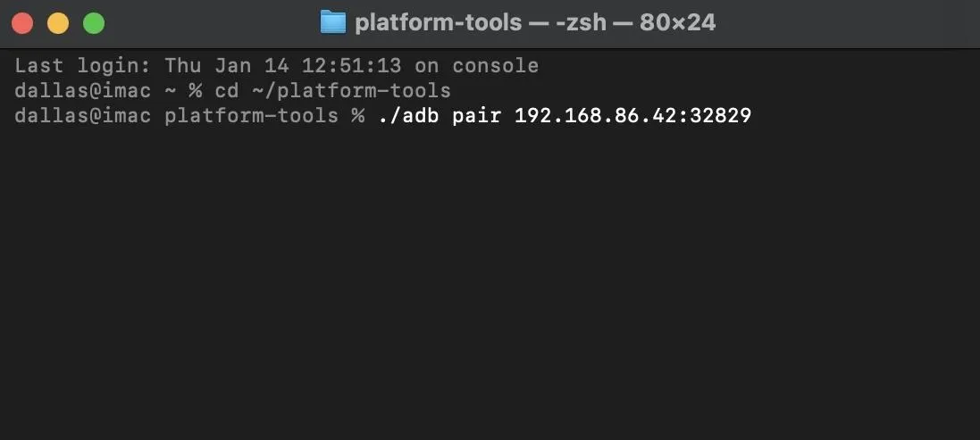Click dallas@imac prompt on the third line
Viewport: 980px width, 440px height.
click(83, 115)
